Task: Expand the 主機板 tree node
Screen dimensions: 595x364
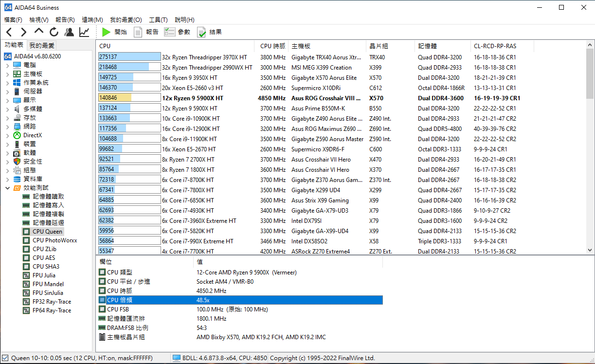Action: coord(8,74)
